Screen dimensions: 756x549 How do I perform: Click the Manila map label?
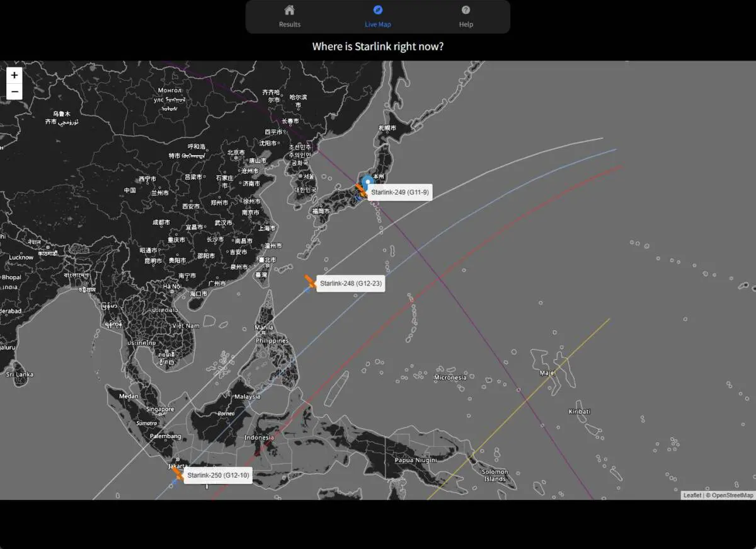coord(265,328)
